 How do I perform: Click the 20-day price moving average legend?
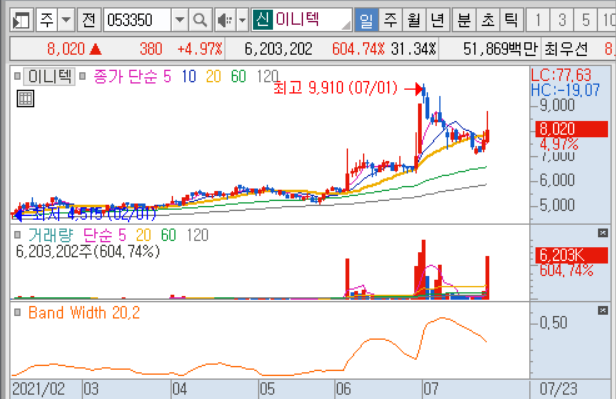click(x=213, y=77)
